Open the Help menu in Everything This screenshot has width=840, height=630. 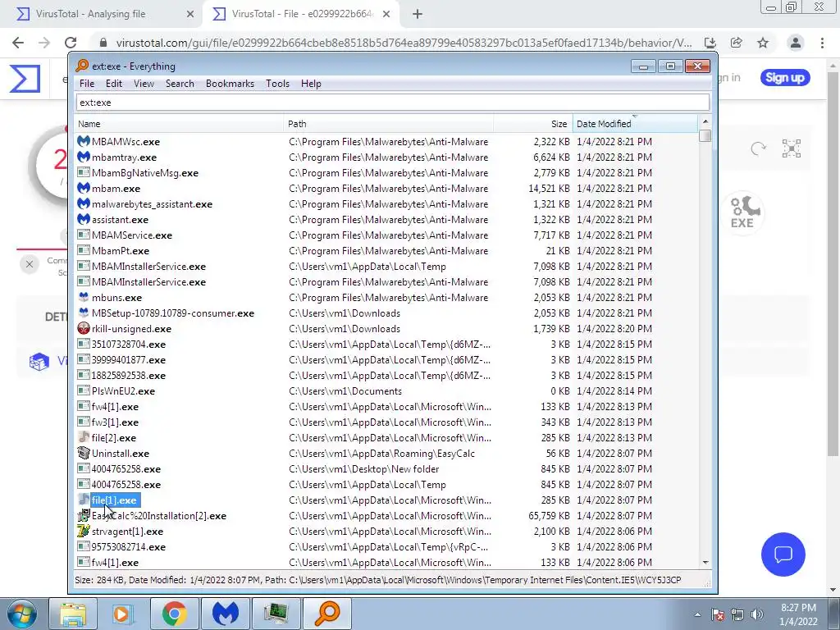coord(311,84)
